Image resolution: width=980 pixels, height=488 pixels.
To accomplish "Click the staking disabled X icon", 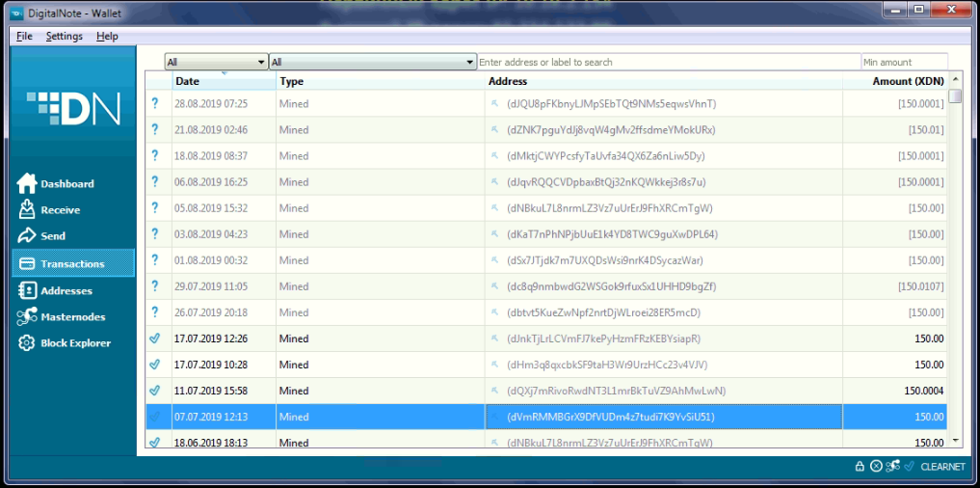I will pos(876,466).
